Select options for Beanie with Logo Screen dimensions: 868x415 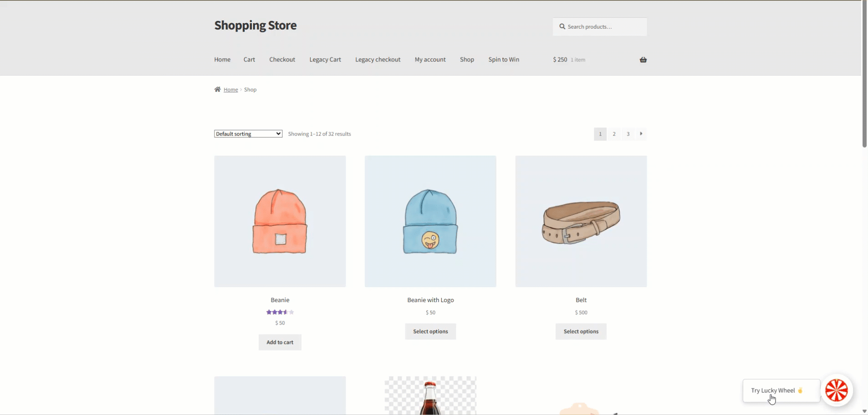pyautogui.click(x=430, y=332)
